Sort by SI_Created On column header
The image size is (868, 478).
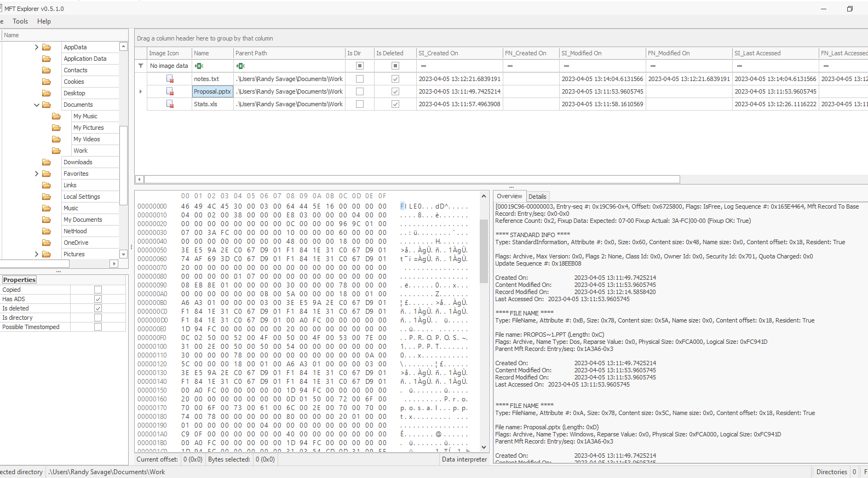[x=459, y=53]
